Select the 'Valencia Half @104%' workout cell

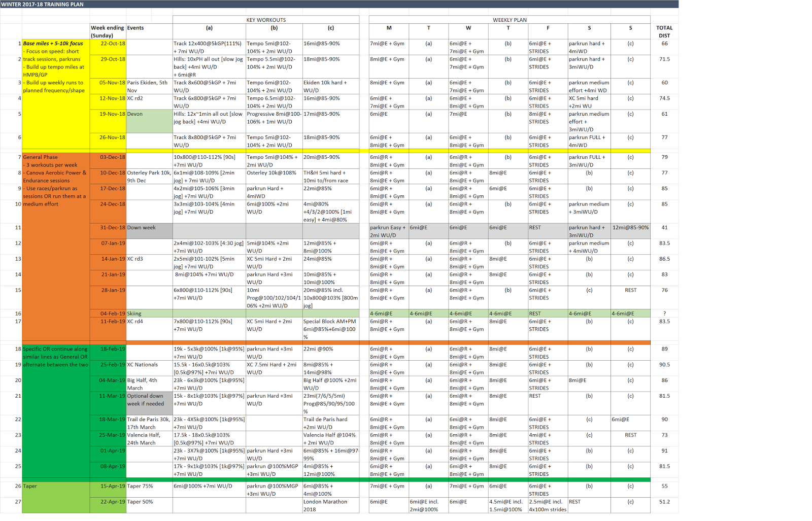click(x=331, y=439)
